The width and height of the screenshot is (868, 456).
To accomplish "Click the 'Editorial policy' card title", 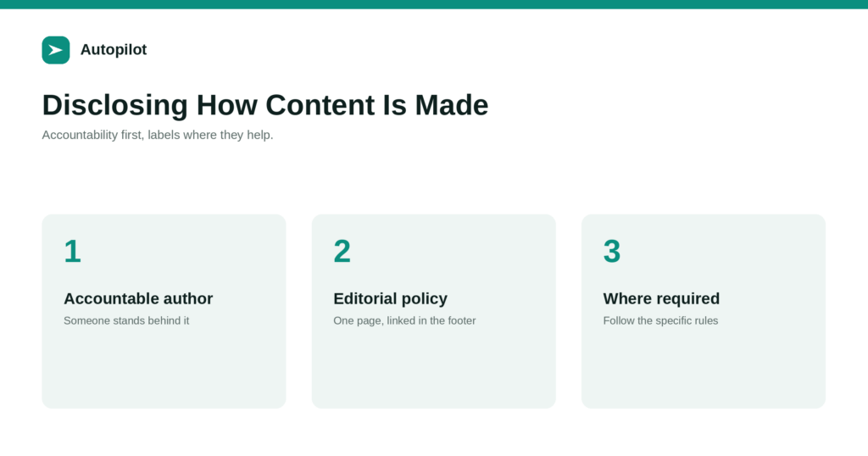I will click(x=390, y=298).
